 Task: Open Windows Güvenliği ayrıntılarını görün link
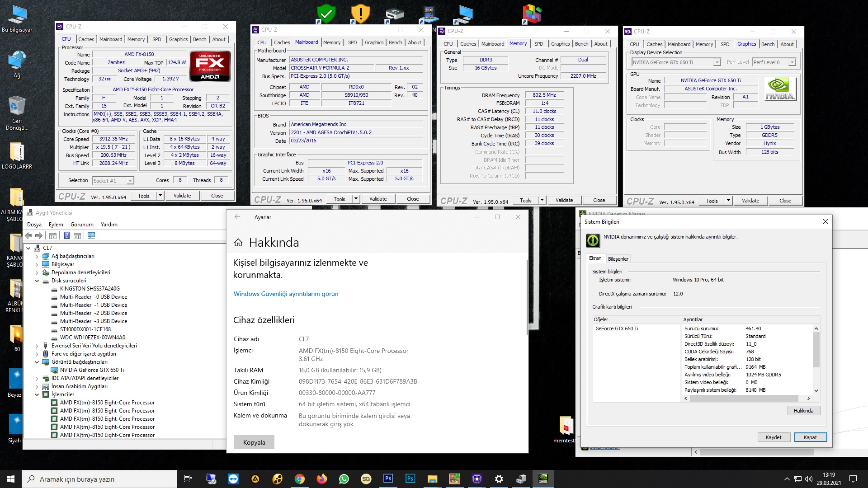point(286,294)
